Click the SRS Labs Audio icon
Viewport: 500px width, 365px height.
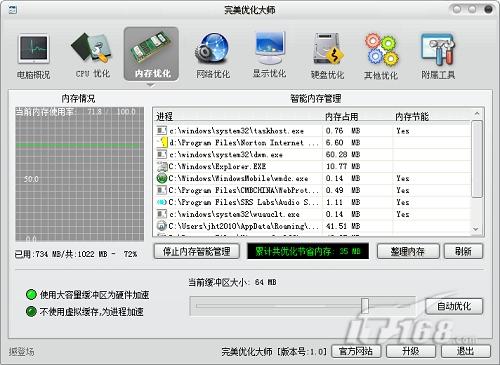[162, 202]
